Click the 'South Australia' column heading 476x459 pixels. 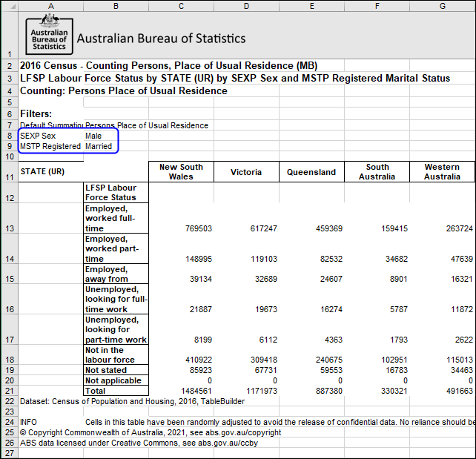pyautogui.click(x=377, y=172)
